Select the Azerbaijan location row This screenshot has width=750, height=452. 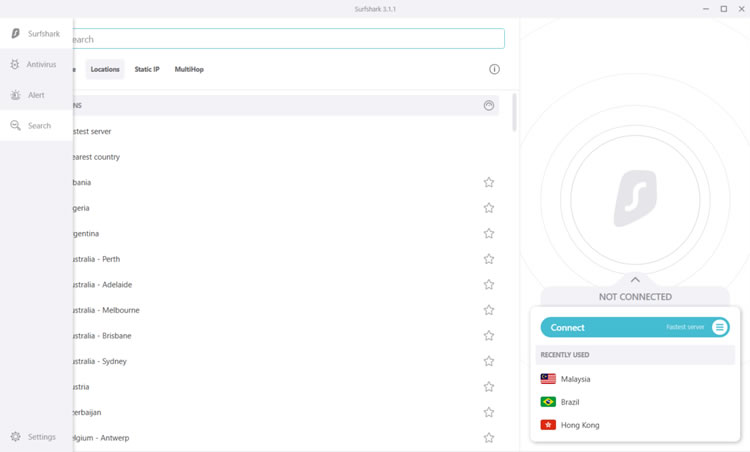pos(286,412)
